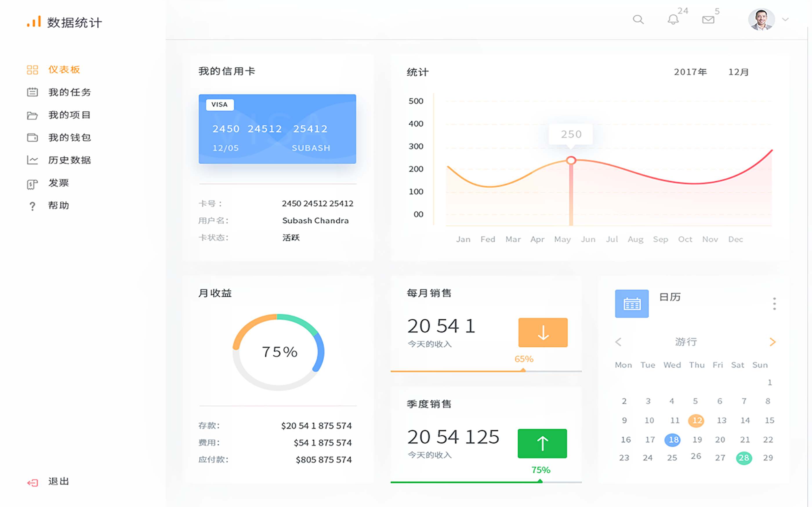812x507 pixels.
Task: Click the search magnifier icon
Action: pyautogui.click(x=638, y=19)
